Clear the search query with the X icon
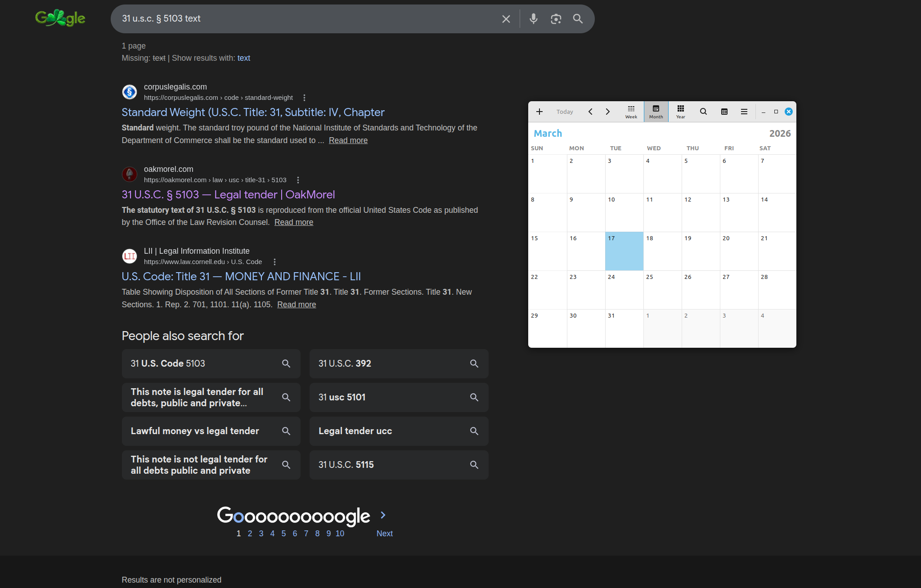 pyautogui.click(x=506, y=19)
